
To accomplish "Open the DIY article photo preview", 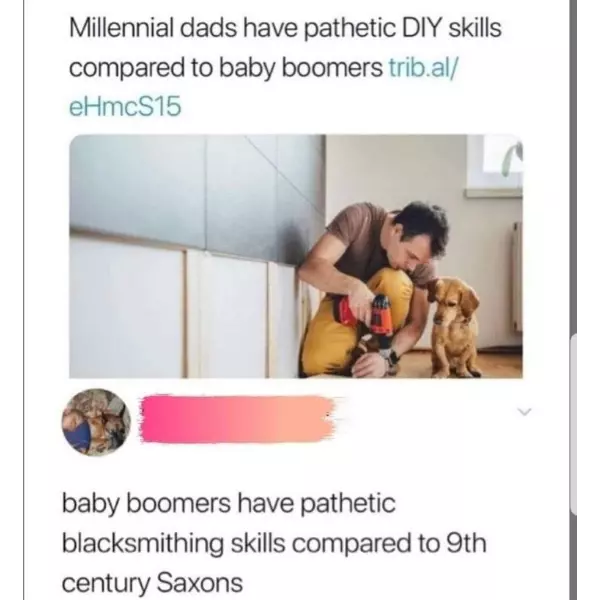I will click(x=296, y=256).
